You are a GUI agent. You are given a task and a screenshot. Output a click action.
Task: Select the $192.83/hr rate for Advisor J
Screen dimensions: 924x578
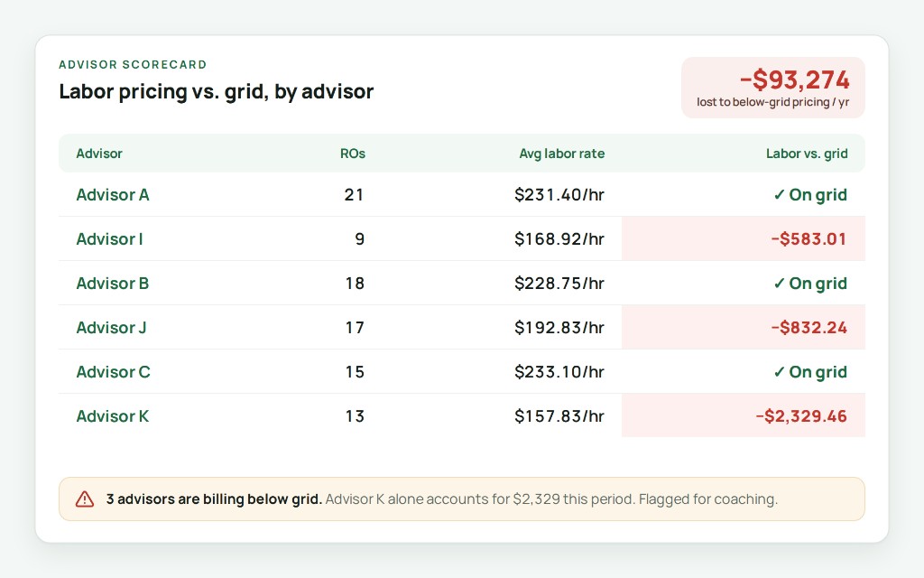click(559, 327)
